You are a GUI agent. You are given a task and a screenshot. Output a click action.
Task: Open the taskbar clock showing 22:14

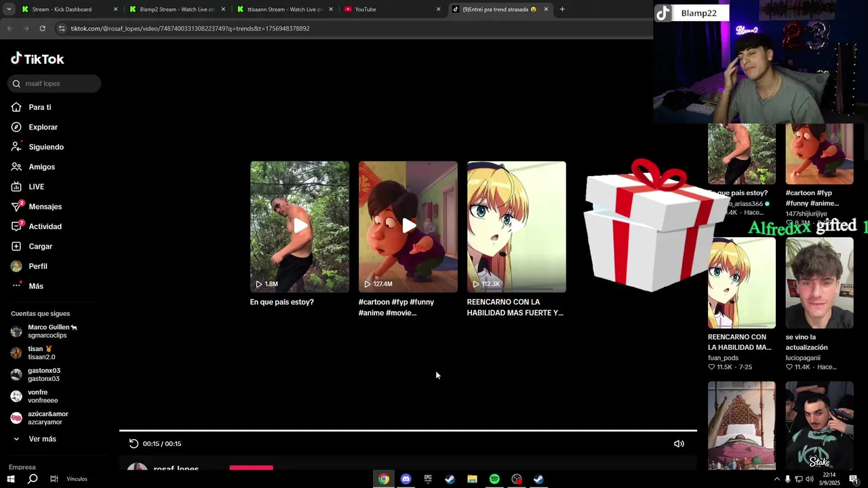click(829, 479)
